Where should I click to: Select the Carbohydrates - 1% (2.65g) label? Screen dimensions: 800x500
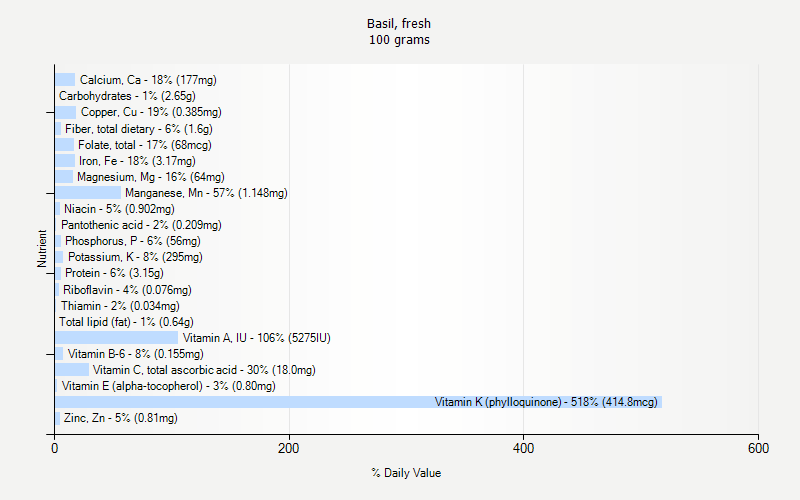127,96
